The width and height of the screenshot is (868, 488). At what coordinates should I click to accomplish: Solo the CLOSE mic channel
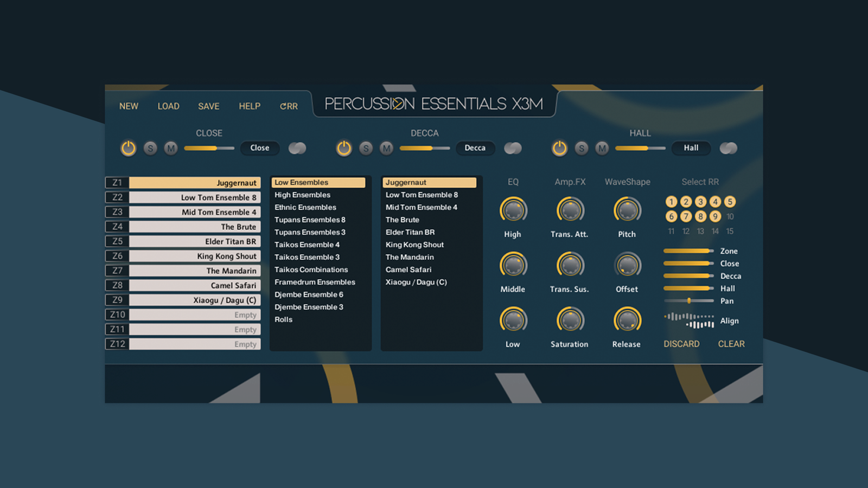150,148
